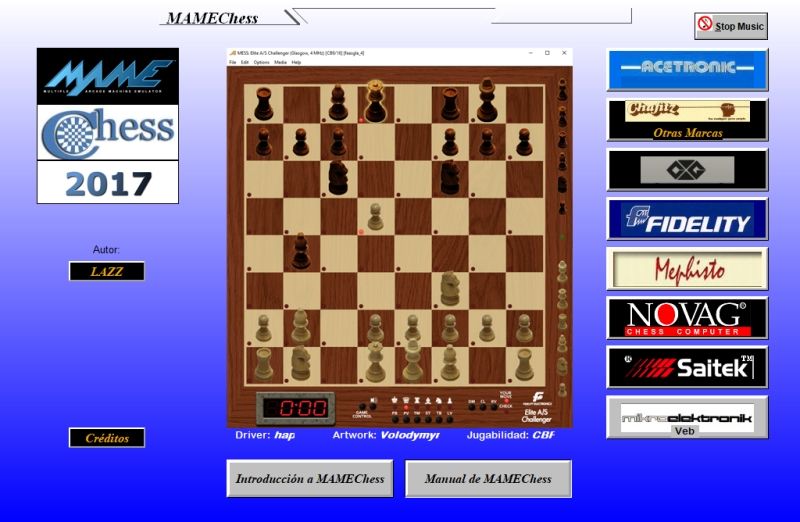Select the black rook on a8
This screenshot has height=522, width=800.
point(264,104)
